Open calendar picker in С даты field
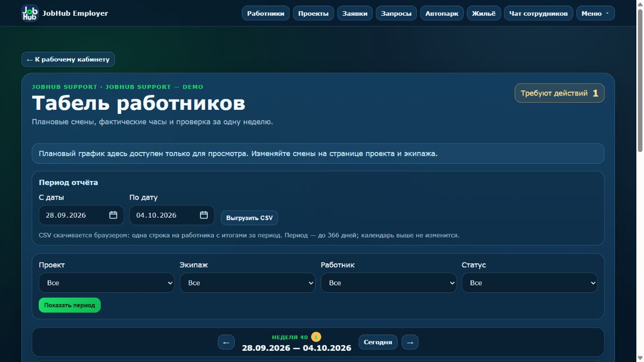Screen dimensions: 644x362 click(113, 215)
